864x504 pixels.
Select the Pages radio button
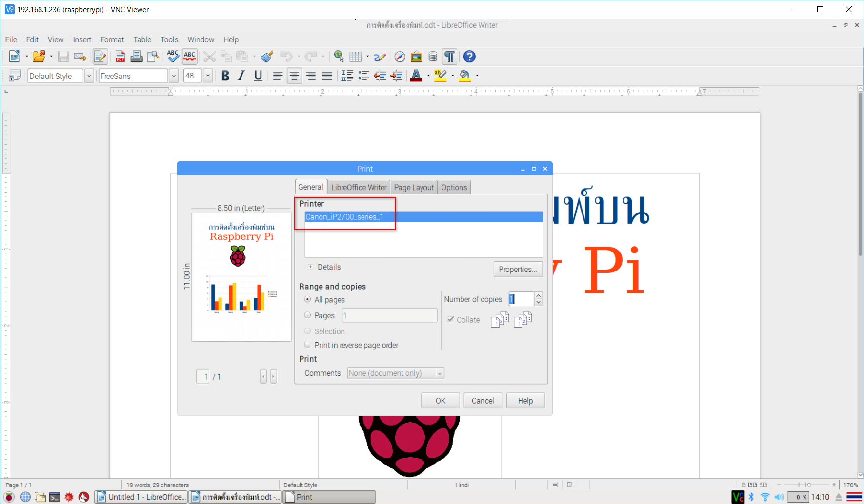[307, 315]
